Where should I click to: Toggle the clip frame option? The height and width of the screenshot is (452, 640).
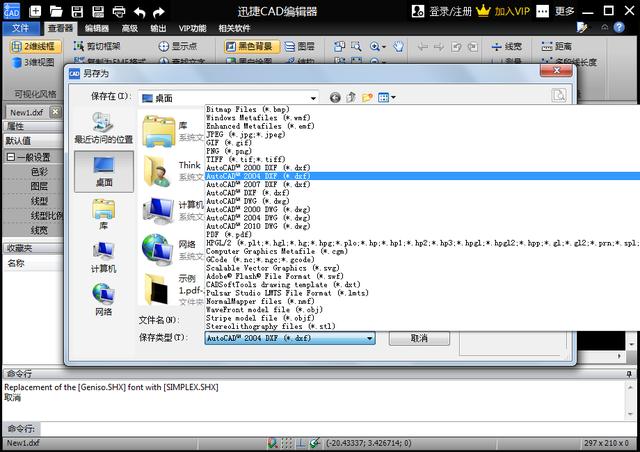tap(97, 46)
